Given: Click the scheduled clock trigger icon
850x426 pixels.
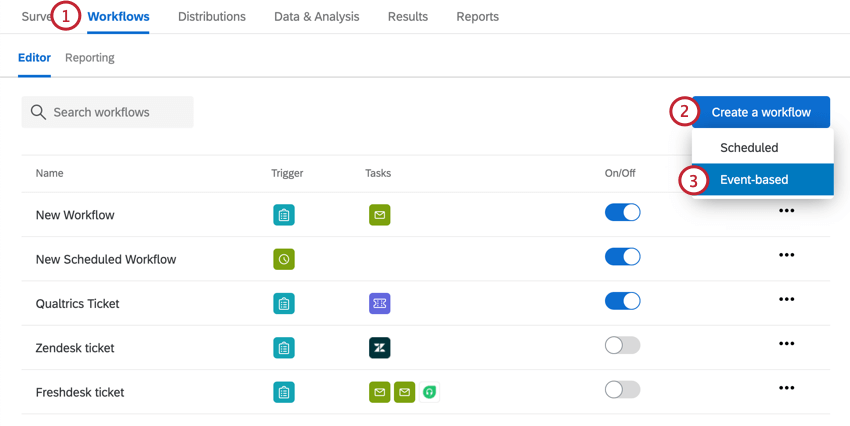Looking at the screenshot, I should pyautogui.click(x=284, y=259).
